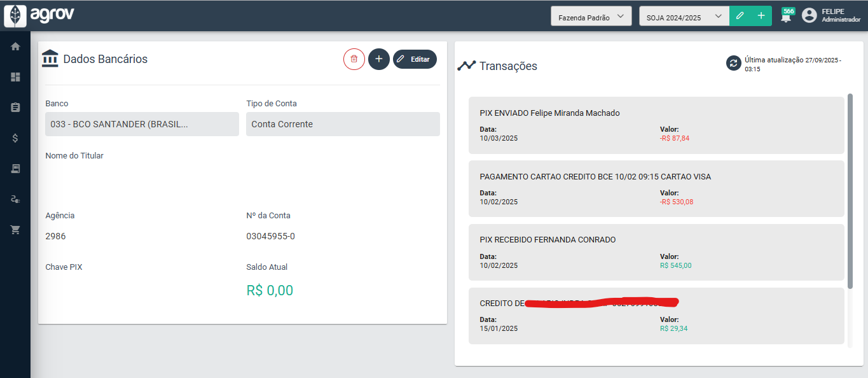Click the Editar button in Dados Bancários
The height and width of the screenshot is (378, 868).
(x=415, y=59)
